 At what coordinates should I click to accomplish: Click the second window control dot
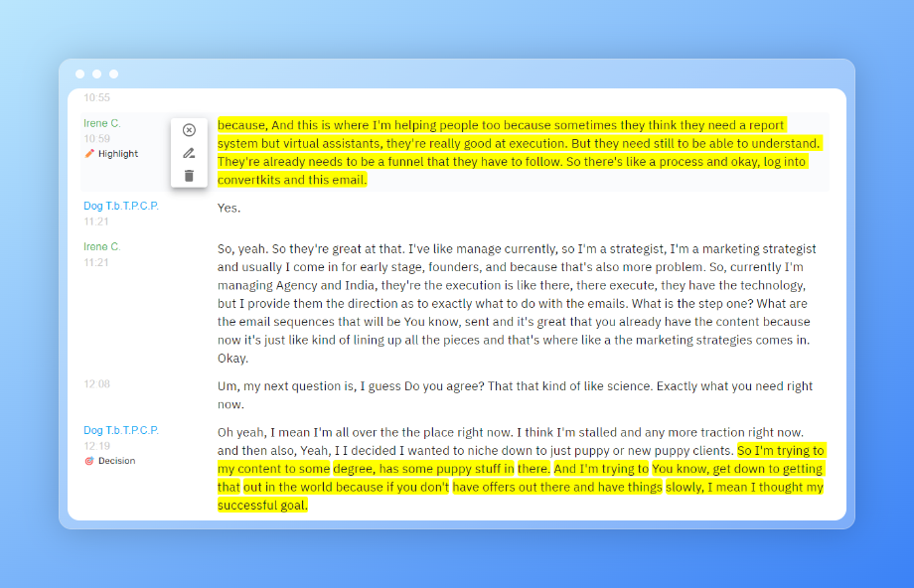(x=96, y=74)
